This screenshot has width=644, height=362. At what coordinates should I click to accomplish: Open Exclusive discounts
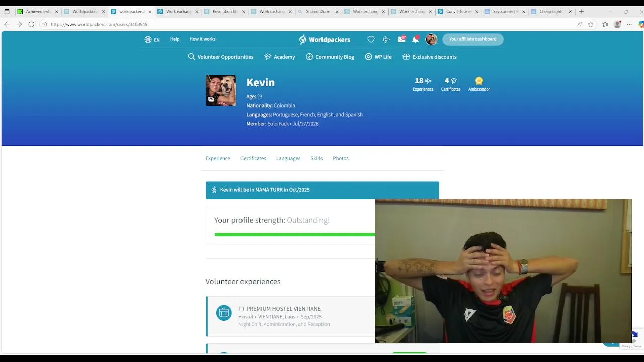(x=430, y=57)
